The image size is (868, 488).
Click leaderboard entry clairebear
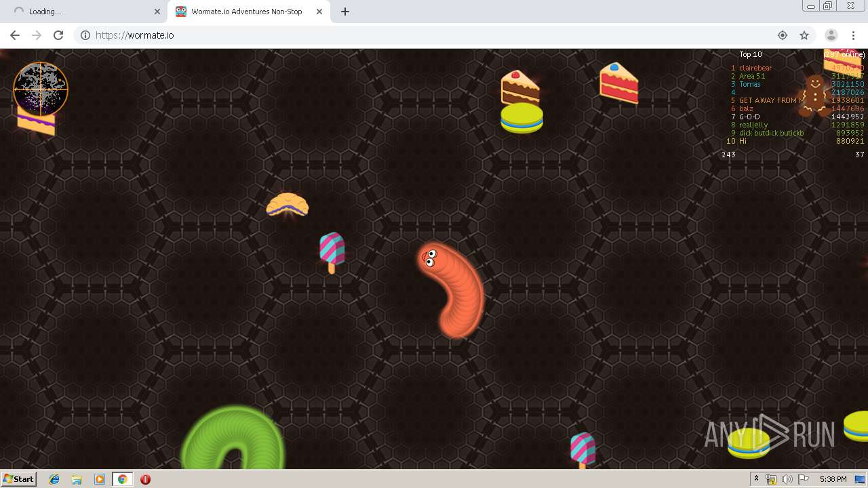755,68
